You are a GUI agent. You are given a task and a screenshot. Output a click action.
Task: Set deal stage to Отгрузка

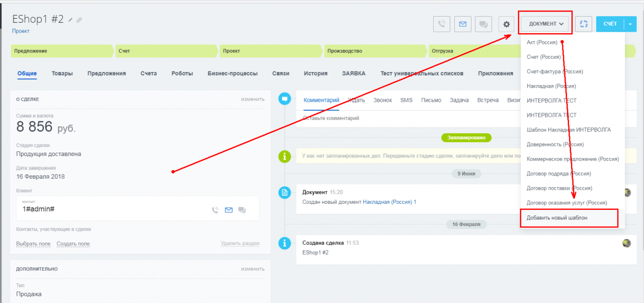[474, 51]
